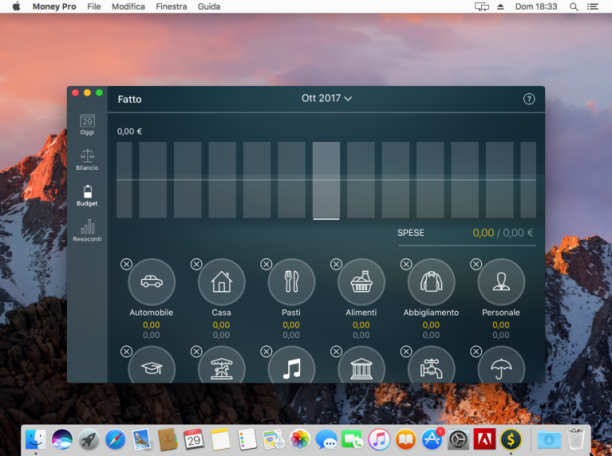Select the Pasti fork and knife icon
The height and width of the screenshot is (456, 612).
click(x=291, y=282)
